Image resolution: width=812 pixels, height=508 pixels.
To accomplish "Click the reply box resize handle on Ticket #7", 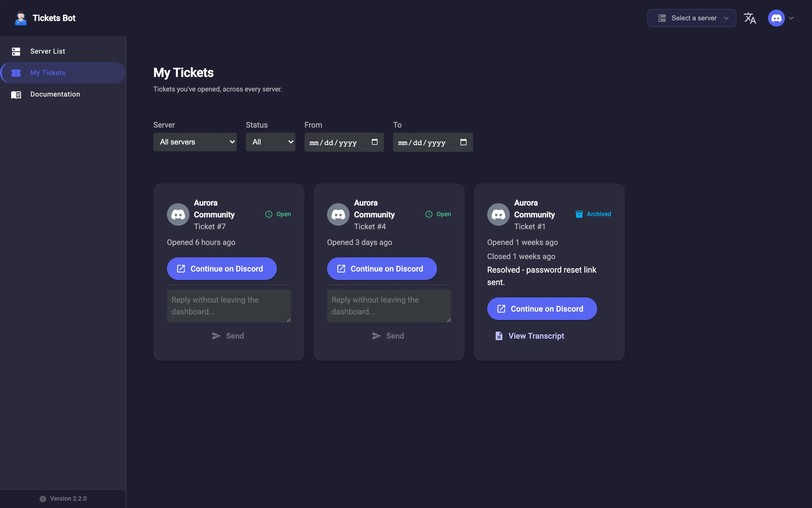I will pyautogui.click(x=288, y=320).
